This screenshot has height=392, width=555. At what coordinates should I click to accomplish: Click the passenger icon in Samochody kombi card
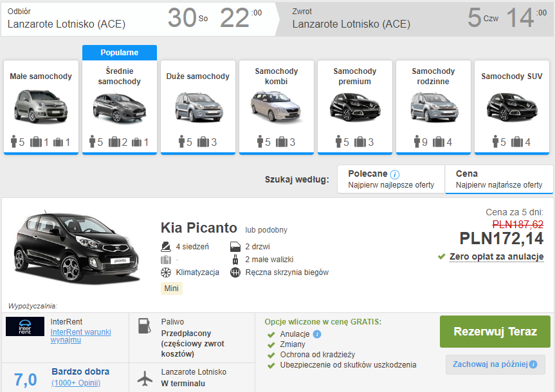pyautogui.click(x=260, y=141)
